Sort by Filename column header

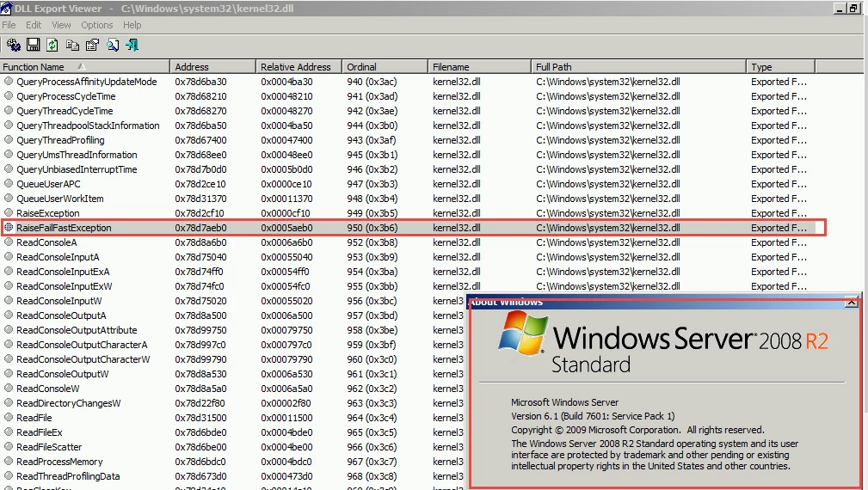pos(479,67)
